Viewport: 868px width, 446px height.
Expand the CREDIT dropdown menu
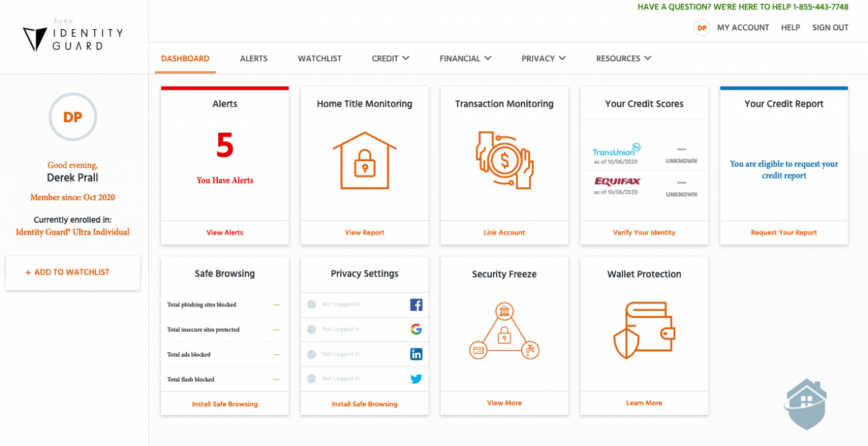pyautogui.click(x=390, y=58)
